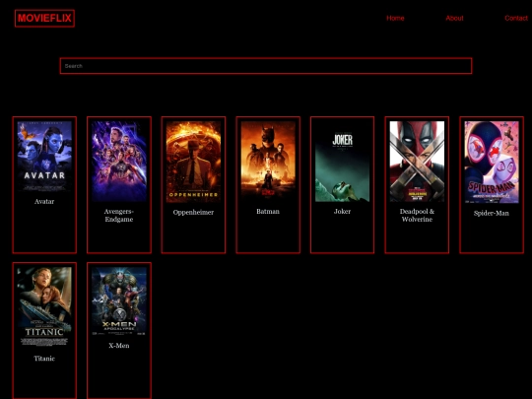The width and height of the screenshot is (532, 399).
Task: Click the 'Oppenheimer' title text
Action: point(193,213)
